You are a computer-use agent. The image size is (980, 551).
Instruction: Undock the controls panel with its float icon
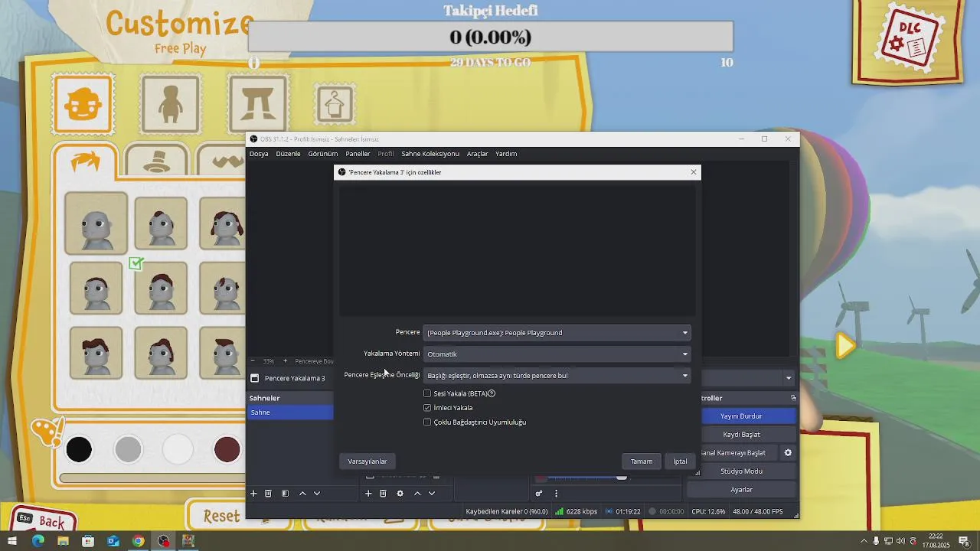(793, 398)
